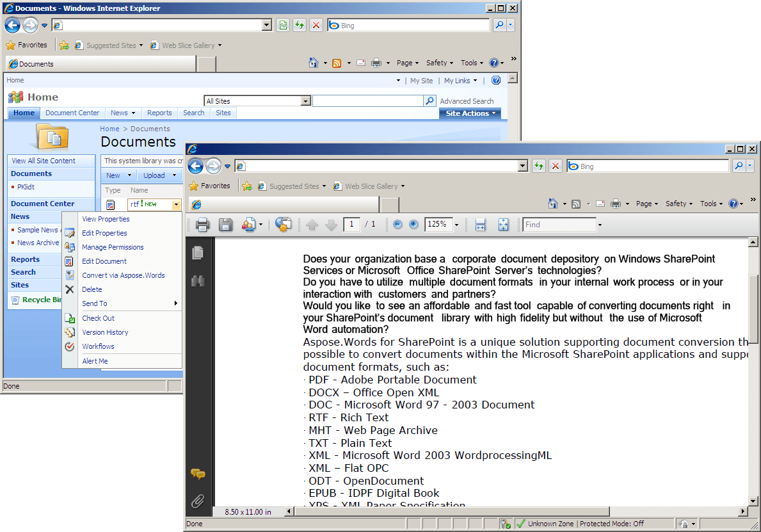Switch to Reports navigation tab
The height and width of the screenshot is (532, 761).
[x=159, y=113]
